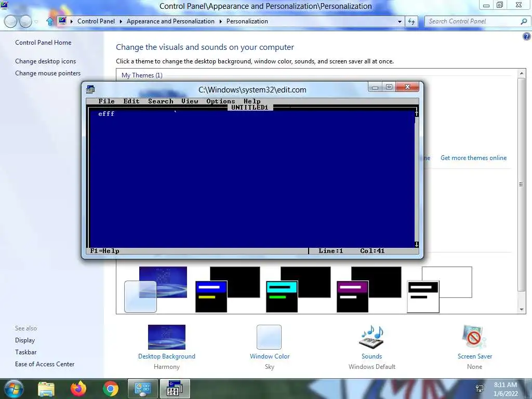Click the edit.com scrollbar down arrow
The width and height of the screenshot is (532, 399).
pos(417,244)
